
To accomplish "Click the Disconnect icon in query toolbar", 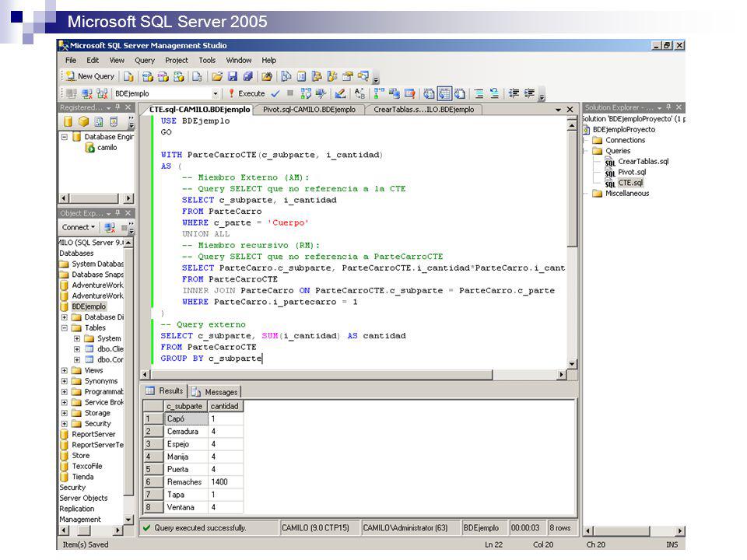I will pyautogui.click(x=86, y=93).
